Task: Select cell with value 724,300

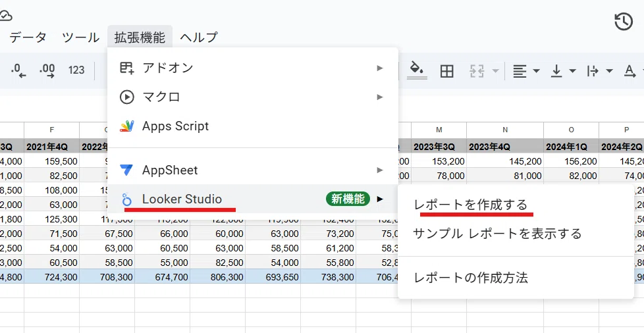Action: pos(52,277)
